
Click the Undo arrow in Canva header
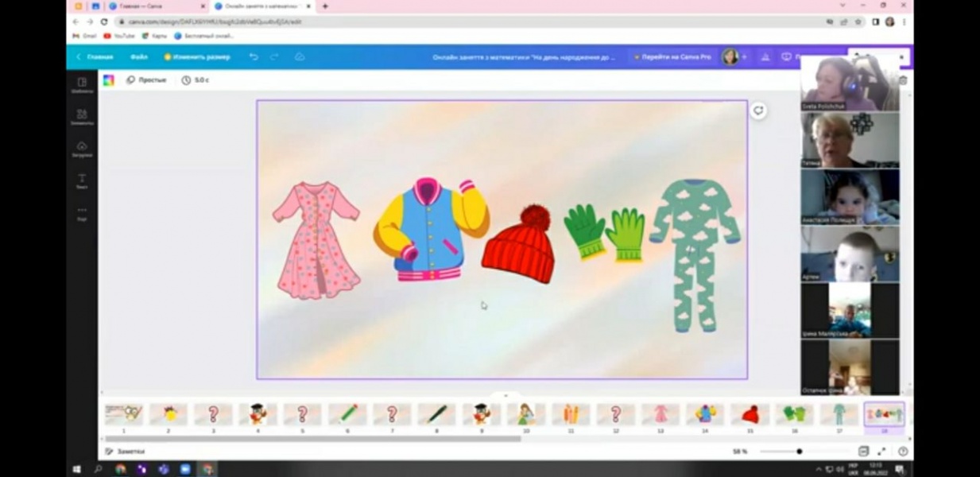(254, 57)
